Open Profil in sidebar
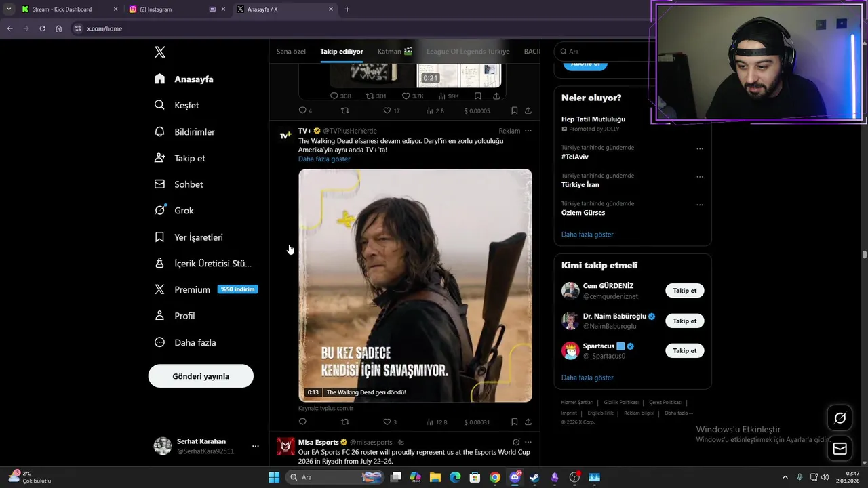The width and height of the screenshot is (868, 488). (174, 316)
